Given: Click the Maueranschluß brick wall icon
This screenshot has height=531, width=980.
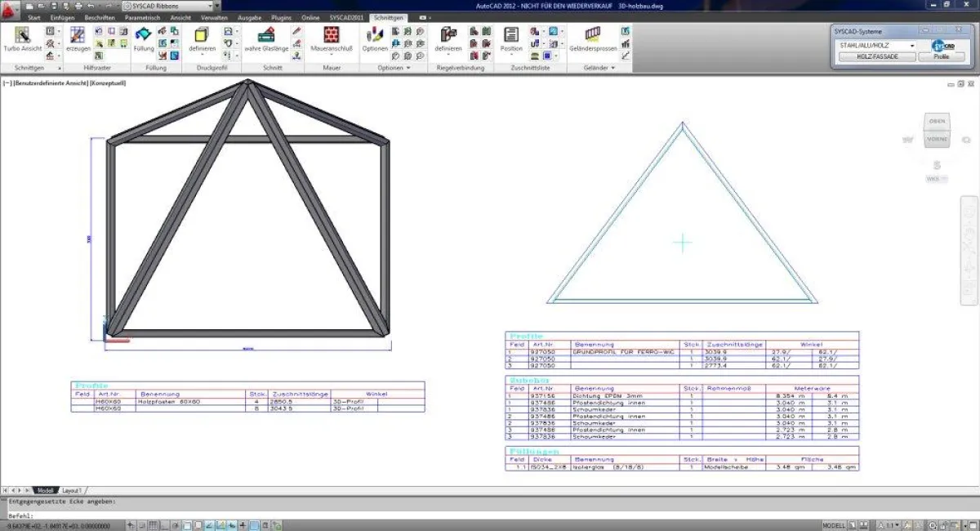Looking at the screenshot, I should 332,35.
